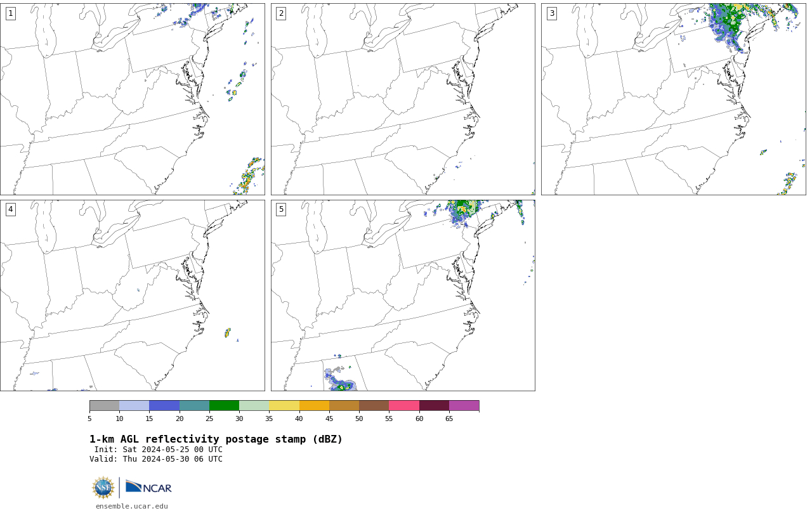Viewport: 812px width, 513px height.
Task: Click the panel number 2 label
Action: click(x=281, y=13)
